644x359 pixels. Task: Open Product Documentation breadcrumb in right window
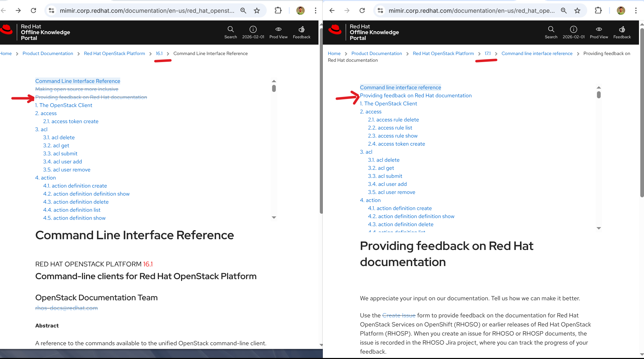pos(377,53)
